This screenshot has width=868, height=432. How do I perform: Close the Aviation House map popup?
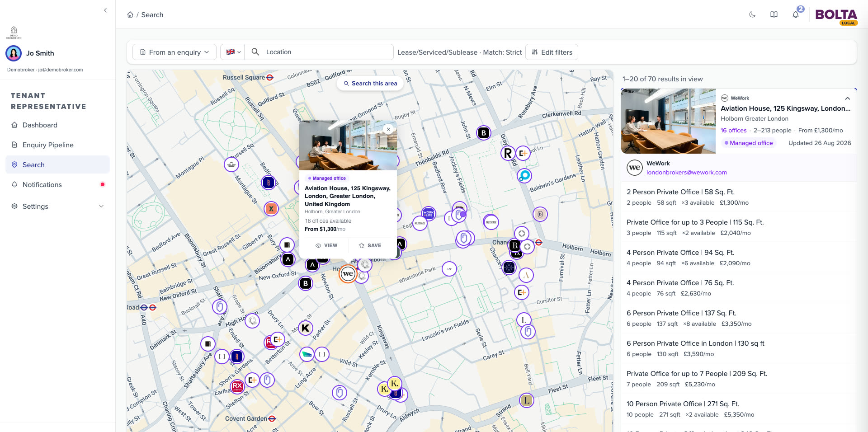388,129
